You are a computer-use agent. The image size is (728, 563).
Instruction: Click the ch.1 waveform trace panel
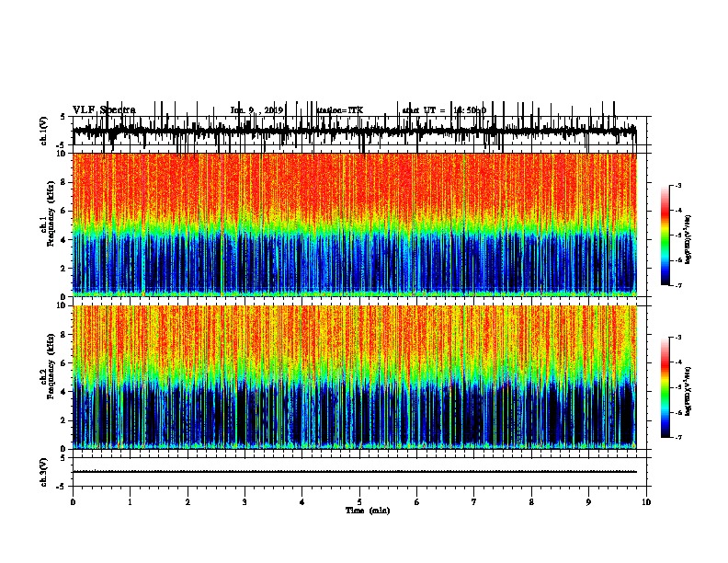359,131
